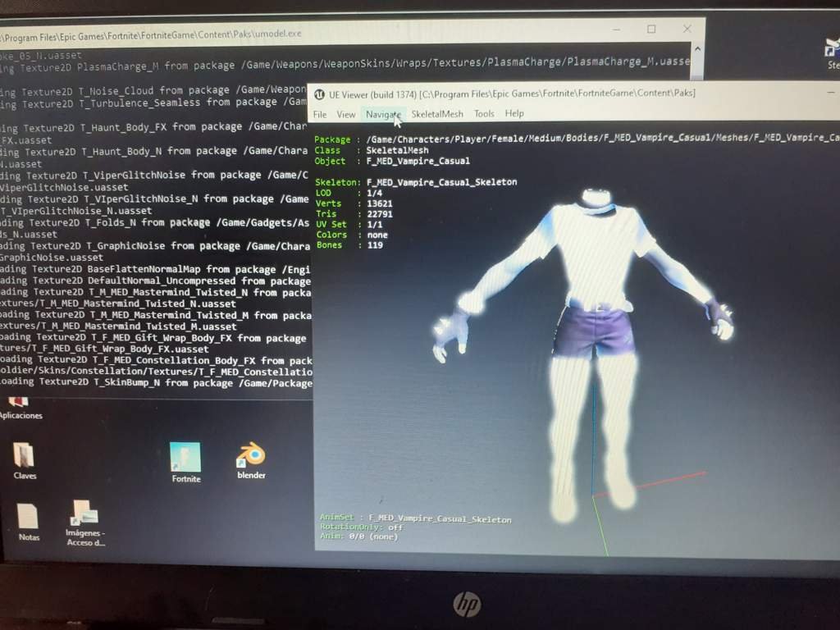Click the UE Viewer title bar app icon
Viewport: 840px width, 630px height.
[319, 94]
